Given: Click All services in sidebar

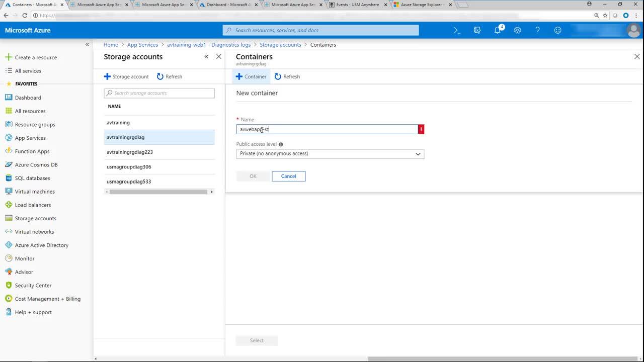Looking at the screenshot, I should click(28, 71).
